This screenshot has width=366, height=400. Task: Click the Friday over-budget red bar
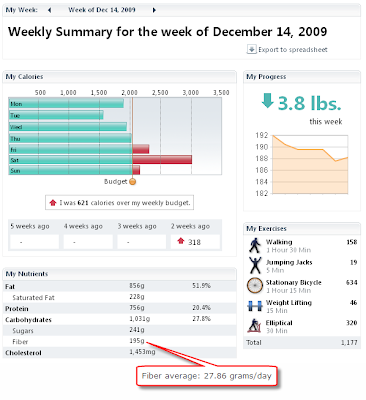click(140, 149)
